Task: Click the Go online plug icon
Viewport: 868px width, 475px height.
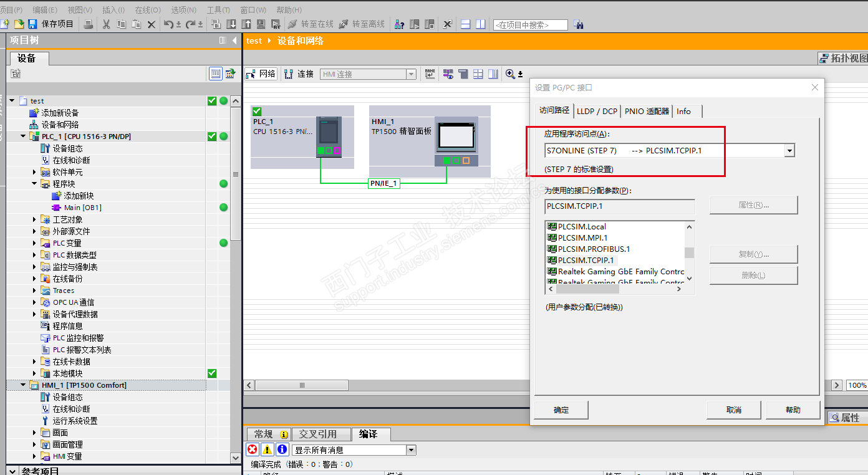Action: [292, 24]
